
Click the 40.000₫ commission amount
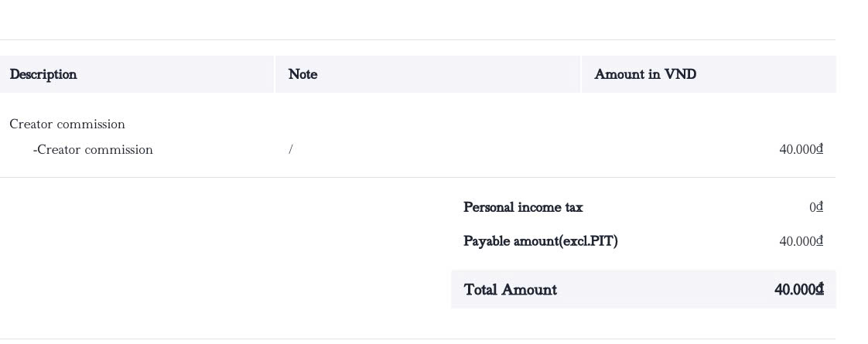click(801, 149)
